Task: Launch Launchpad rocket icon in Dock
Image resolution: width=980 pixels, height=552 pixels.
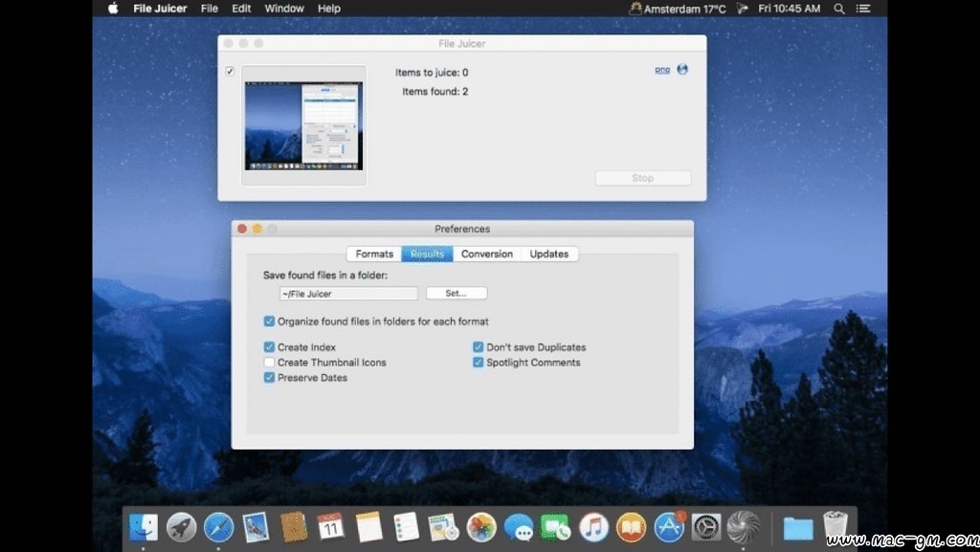Action: click(181, 528)
